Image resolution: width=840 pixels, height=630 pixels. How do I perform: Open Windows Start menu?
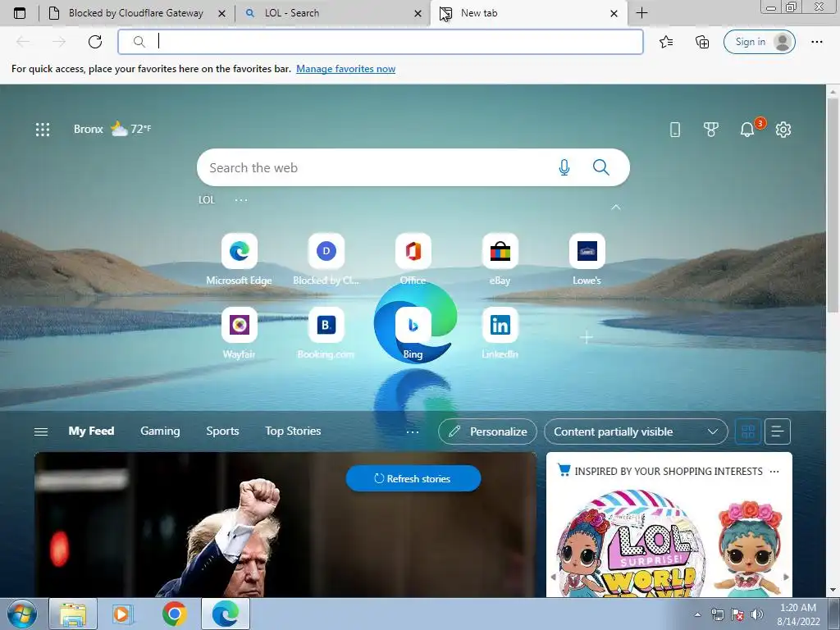tap(22, 614)
